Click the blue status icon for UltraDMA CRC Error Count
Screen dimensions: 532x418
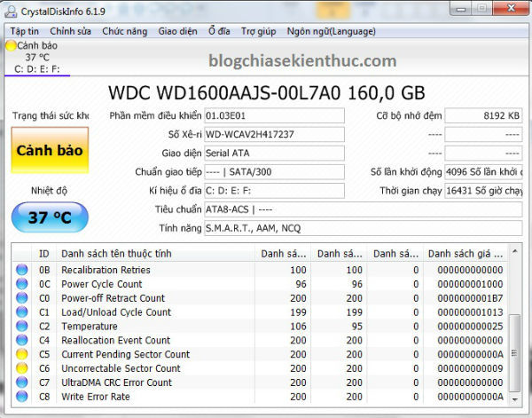click(x=21, y=383)
